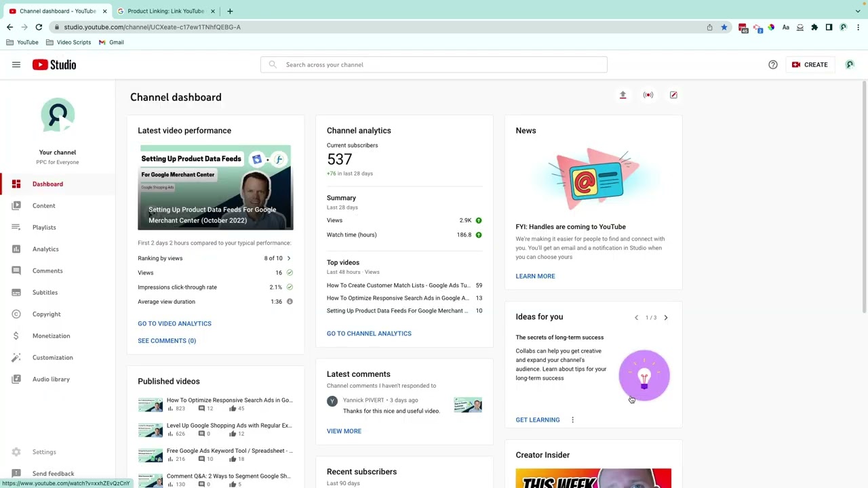Click the Go live broadcast icon

point(648,95)
